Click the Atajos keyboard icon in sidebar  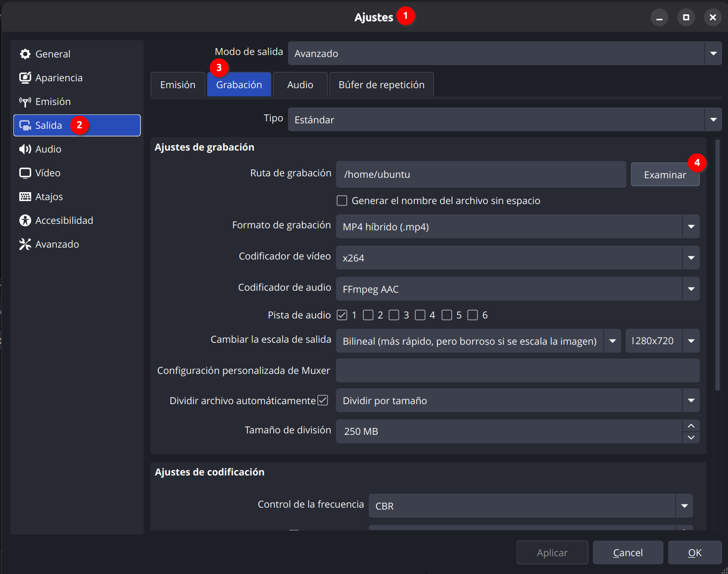(25, 197)
